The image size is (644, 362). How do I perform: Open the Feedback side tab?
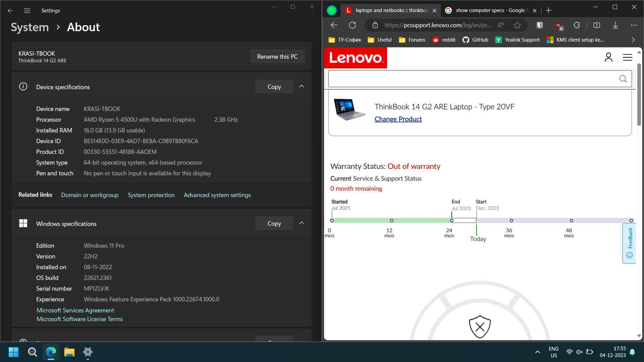pyautogui.click(x=629, y=243)
